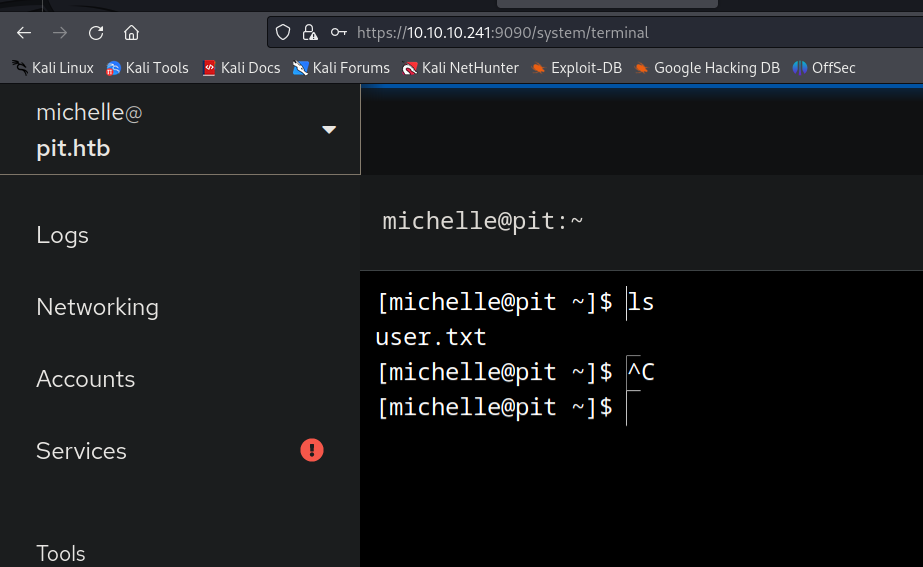Click the browser back arrow button
The height and width of the screenshot is (567, 923).
[x=24, y=33]
